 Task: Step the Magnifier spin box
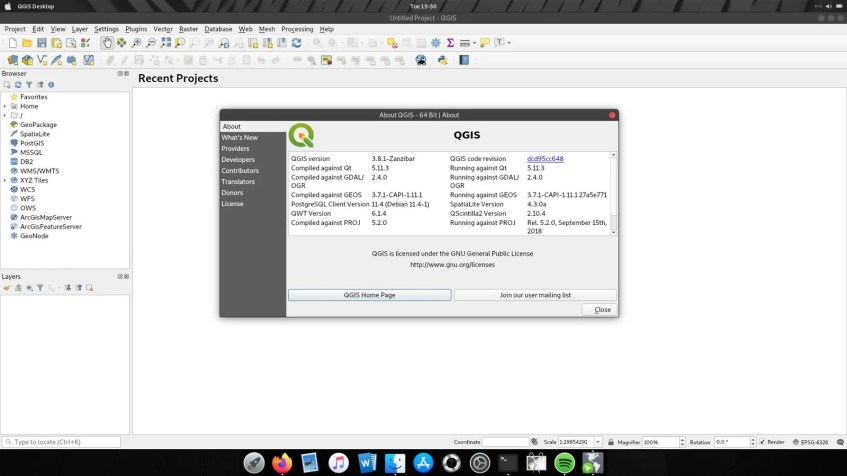pos(682,442)
